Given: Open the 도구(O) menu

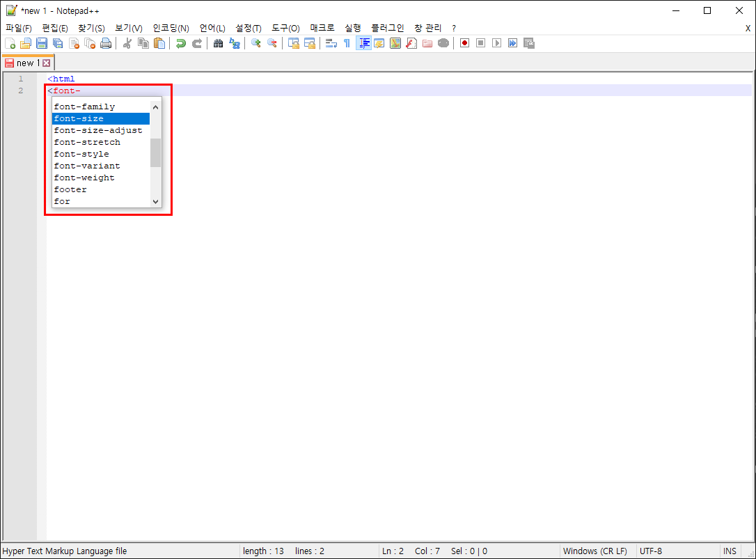Looking at the screenshot, I should 285,28.
